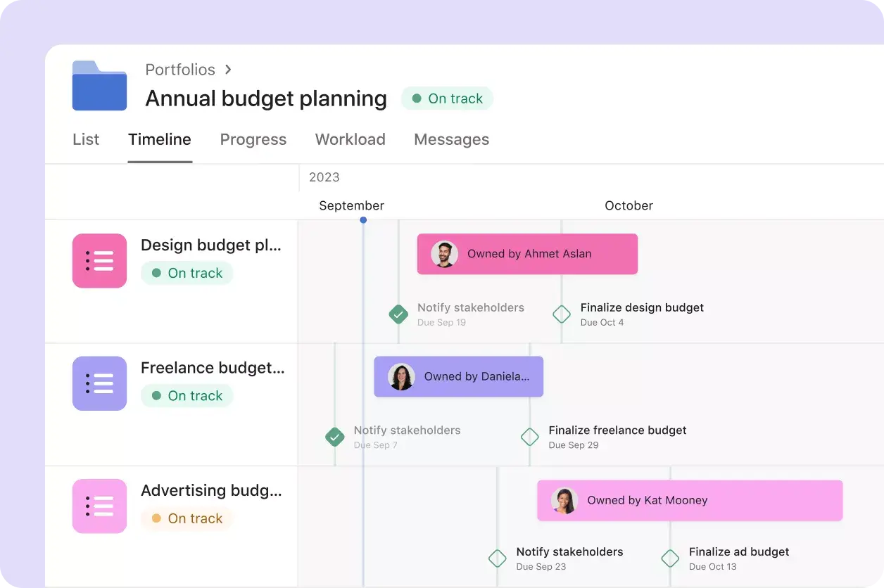Click the green milestone check due Sep 7

[x=335, y=437]
